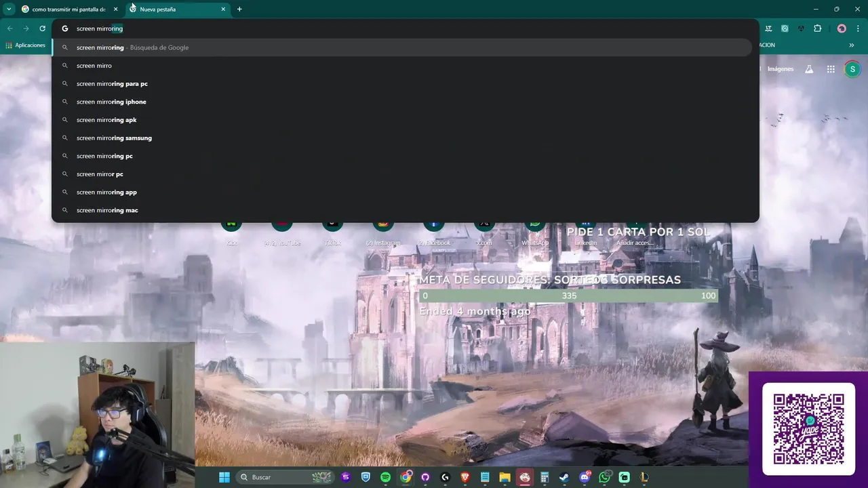Open the Imágenes link

(x=781, y=69)
